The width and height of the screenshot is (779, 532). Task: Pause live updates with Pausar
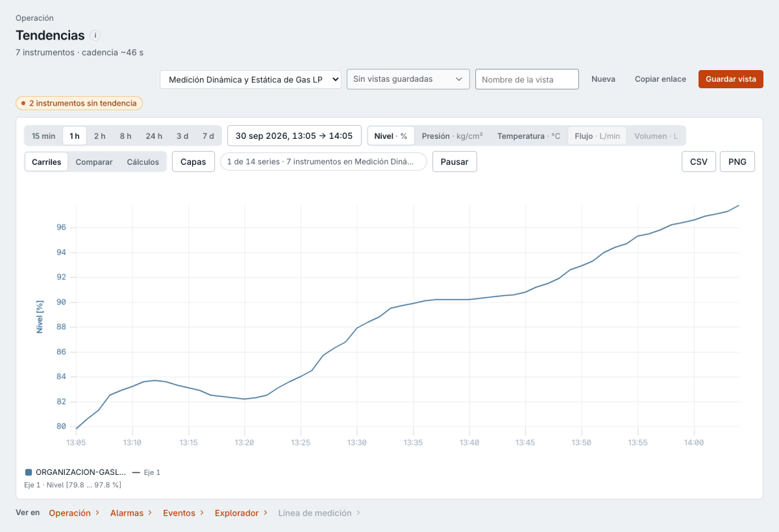click(454, 162)
